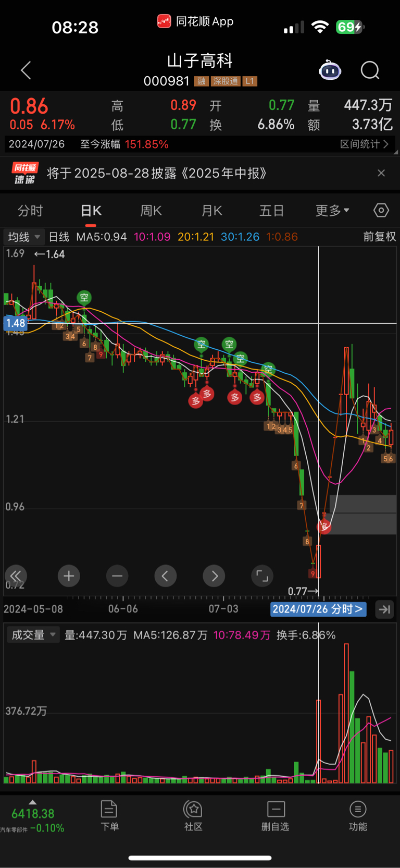Open the search magnifier icon
This screenshot has height=868, width=400.
[x=370, y=70]
